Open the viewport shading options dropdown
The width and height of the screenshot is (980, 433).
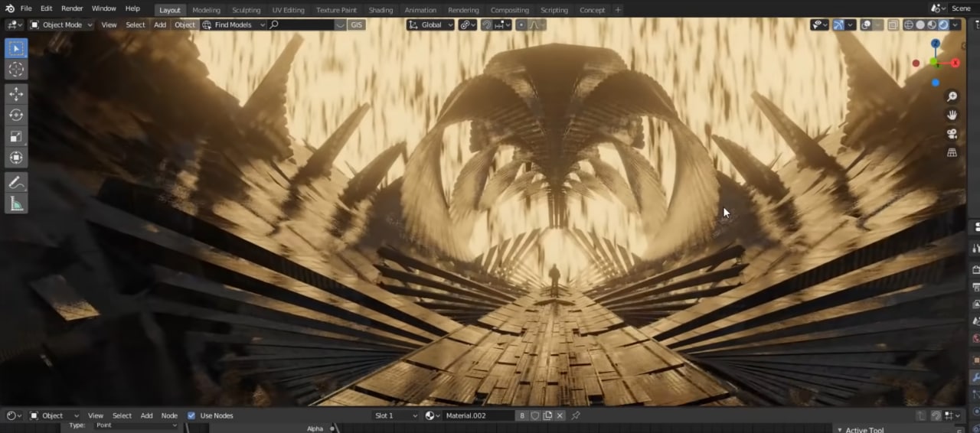click(x=955, y=24)
